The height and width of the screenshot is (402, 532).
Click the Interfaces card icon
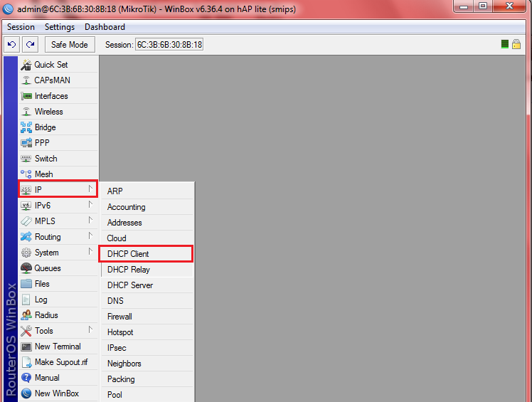click(26, 97)
